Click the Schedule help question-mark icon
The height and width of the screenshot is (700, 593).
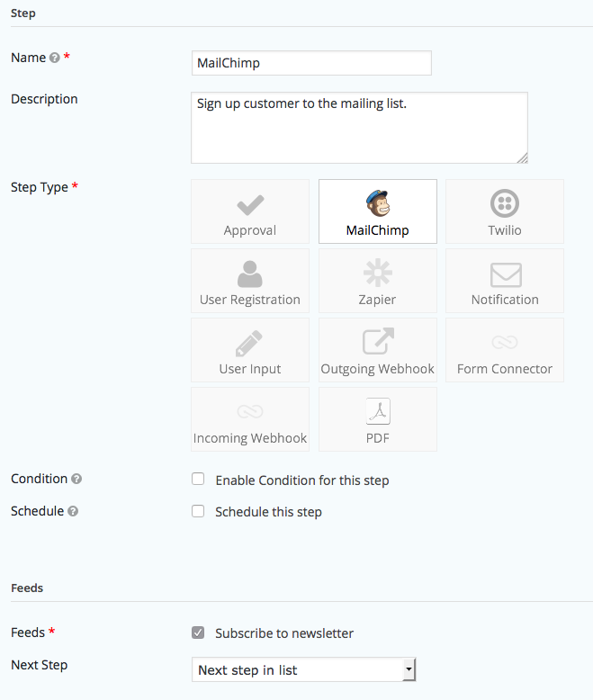click(x=73, y=511)
